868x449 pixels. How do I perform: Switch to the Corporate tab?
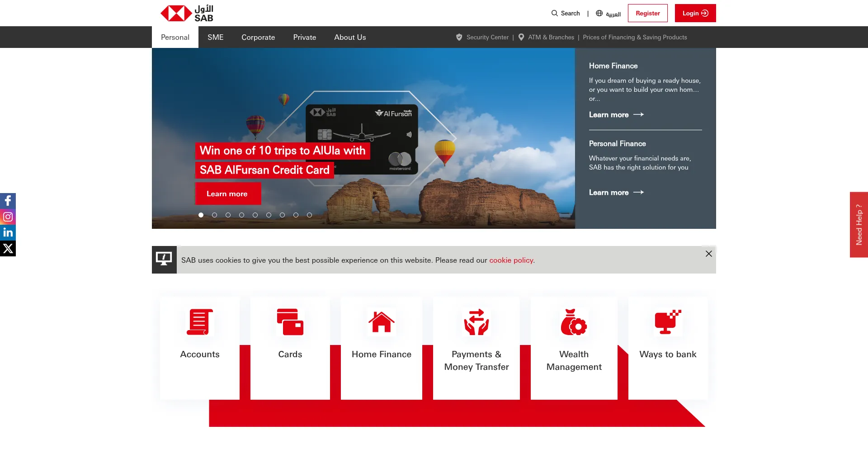[258, 37]
